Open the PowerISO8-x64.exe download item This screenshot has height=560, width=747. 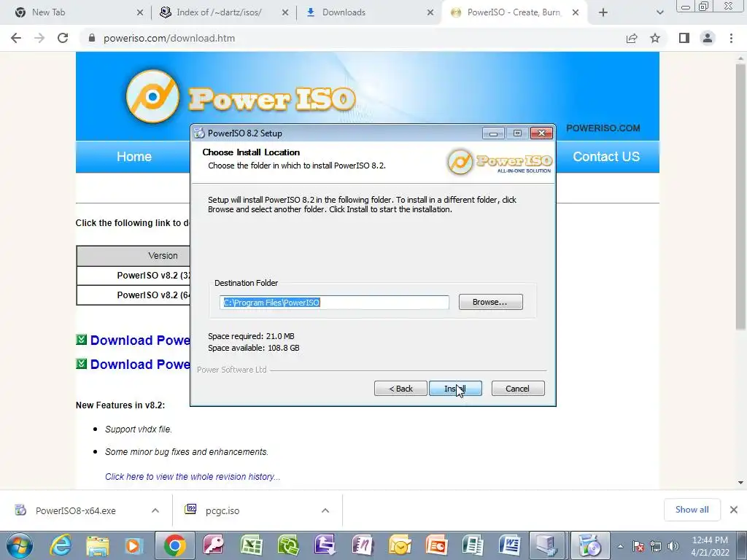[75, 511]
